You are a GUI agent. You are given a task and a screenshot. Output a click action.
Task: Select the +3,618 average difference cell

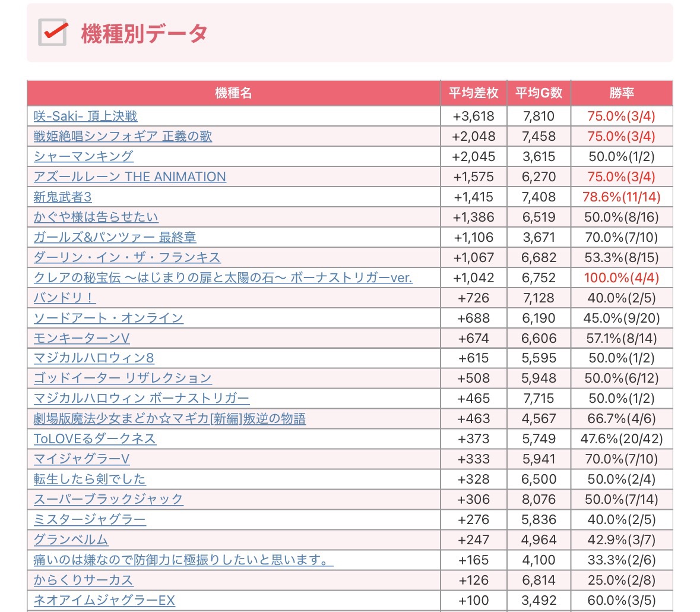[x=474, y=116]
